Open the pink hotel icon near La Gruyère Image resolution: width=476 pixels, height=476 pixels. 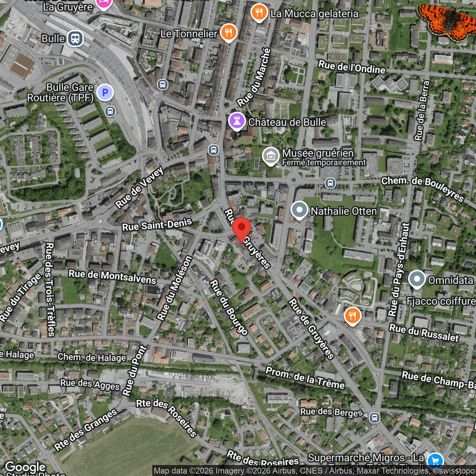[x=104, y=3]
